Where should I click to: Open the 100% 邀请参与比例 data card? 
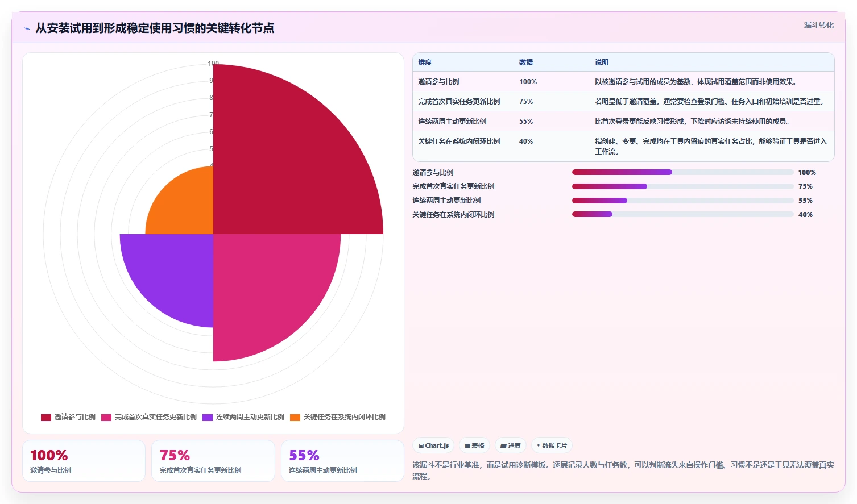pyautogui.click(x=84, y=461)
